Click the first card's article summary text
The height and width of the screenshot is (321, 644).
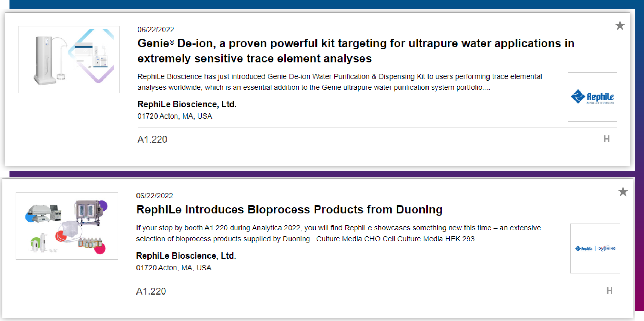point(339,82)
